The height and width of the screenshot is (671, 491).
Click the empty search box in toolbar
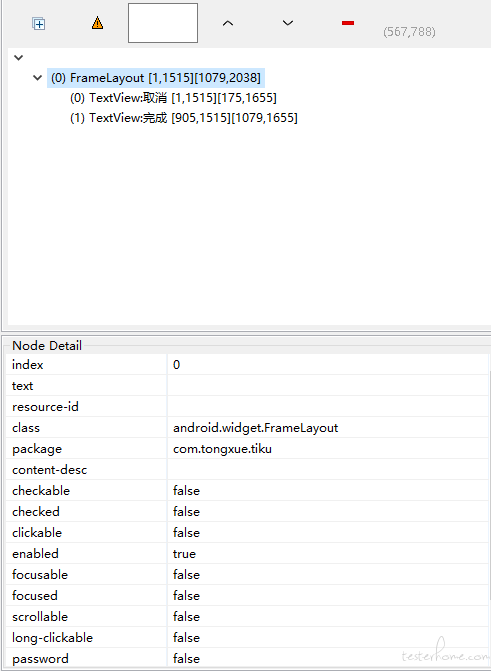click(x=163, y=23)
